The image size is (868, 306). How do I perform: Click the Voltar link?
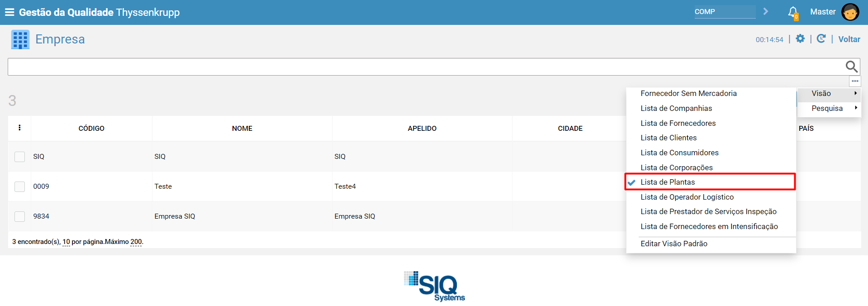pos(849,39)
